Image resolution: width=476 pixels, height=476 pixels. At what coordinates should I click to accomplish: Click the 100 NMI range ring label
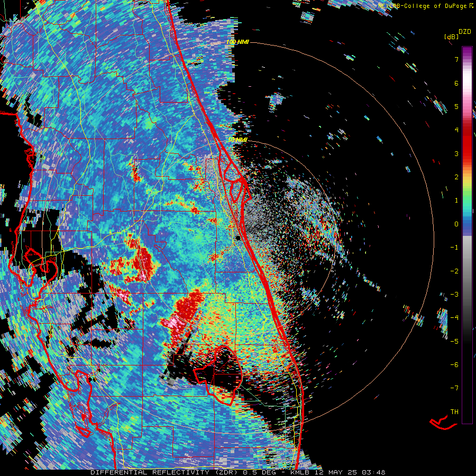click(x=237, y=42)
